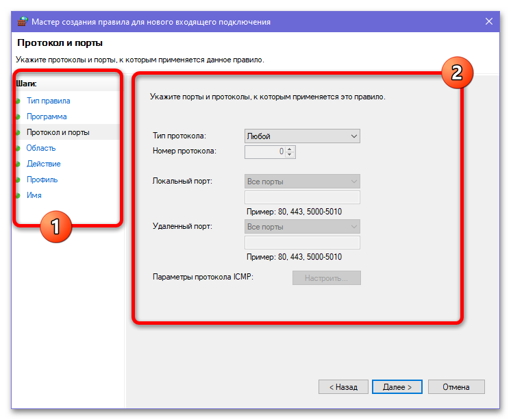This screenshot has width=511, height=420.
Task: Go to the Область step
Action: (x=41, y=148)
